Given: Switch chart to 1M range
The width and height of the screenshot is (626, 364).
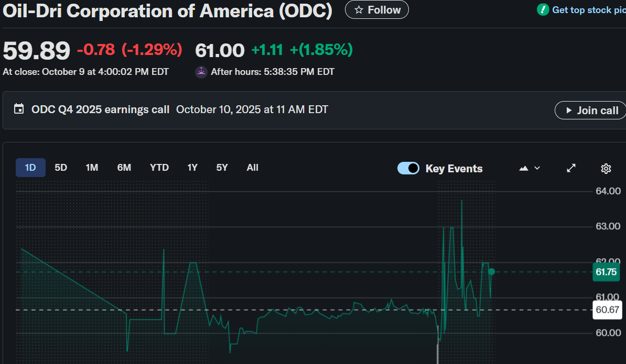Looking at the screenshot, I should coord(92,168).
